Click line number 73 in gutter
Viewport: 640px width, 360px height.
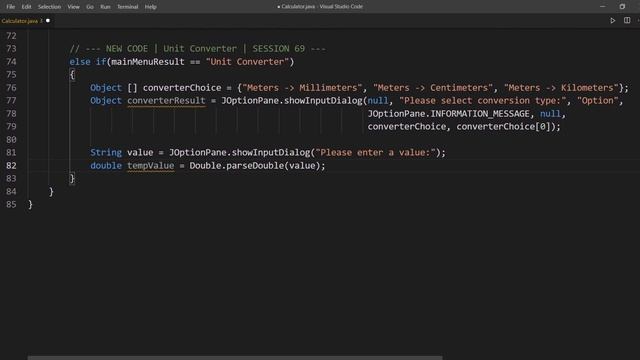point(11,49)
